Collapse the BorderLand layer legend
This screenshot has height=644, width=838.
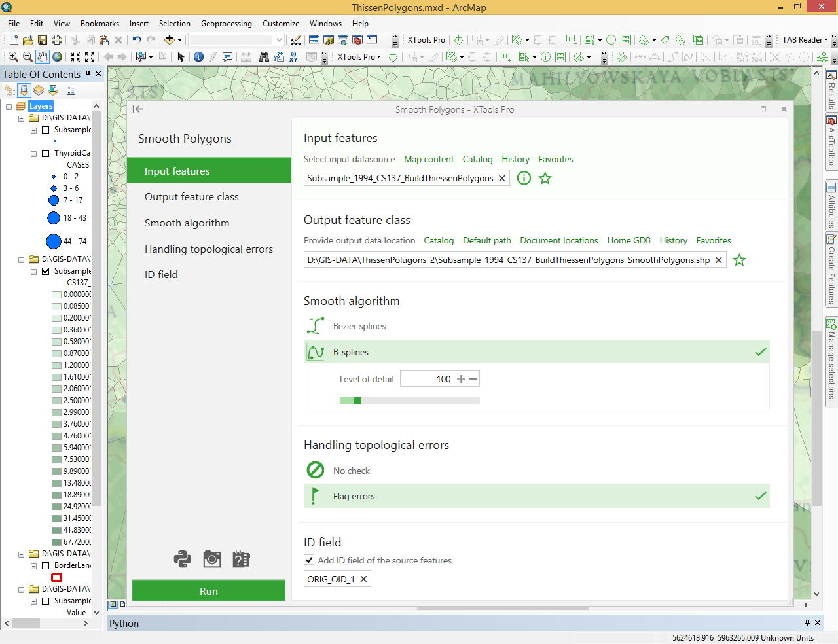tap(33, 565)
